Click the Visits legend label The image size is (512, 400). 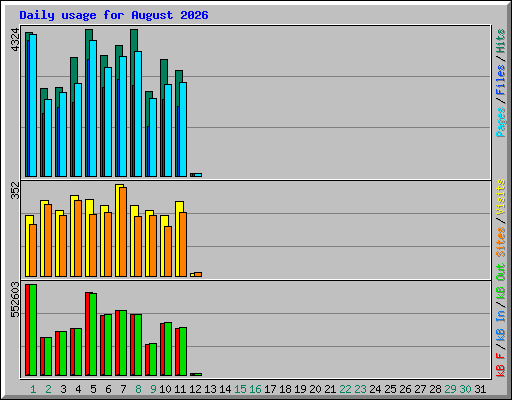[500, 197]
